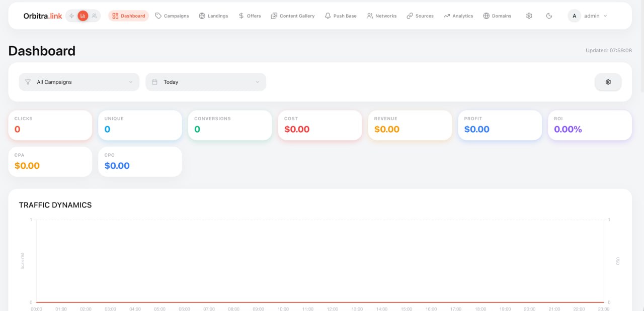Screen dimensions: 644x311
Task: Click the 'TRAFFIC DYNAMICS' chart heading
Action: click(55, 205)
